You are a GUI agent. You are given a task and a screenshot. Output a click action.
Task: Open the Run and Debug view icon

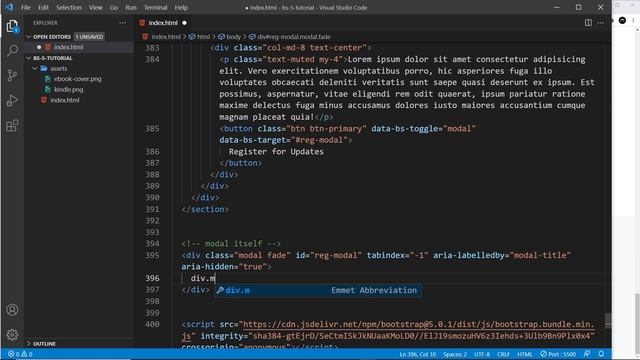(12, 100)
